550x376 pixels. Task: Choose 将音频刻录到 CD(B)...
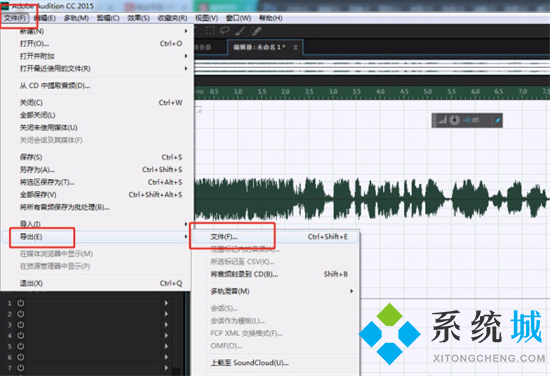coord(275,274)
